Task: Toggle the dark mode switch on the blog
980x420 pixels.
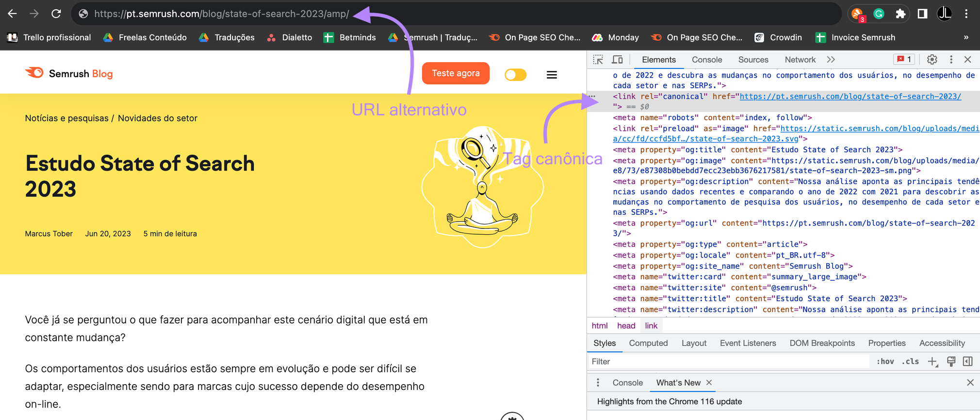Action: click(515, 75)
